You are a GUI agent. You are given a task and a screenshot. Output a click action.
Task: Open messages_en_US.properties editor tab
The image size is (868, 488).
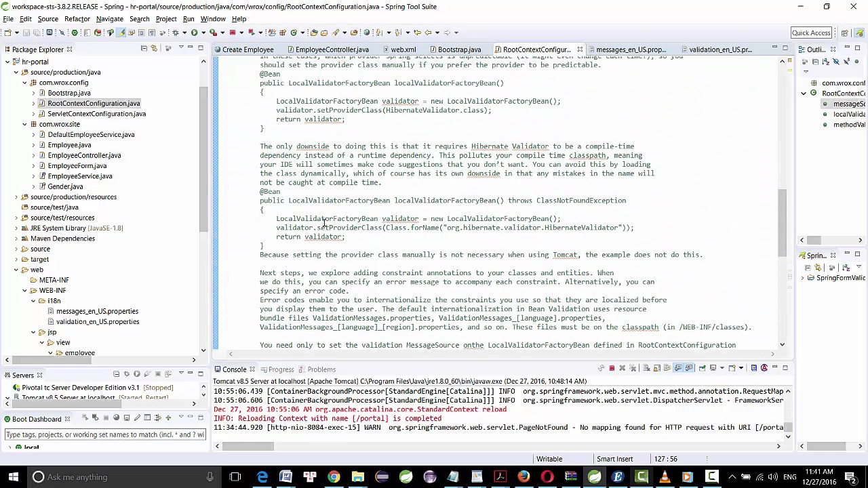627,49
